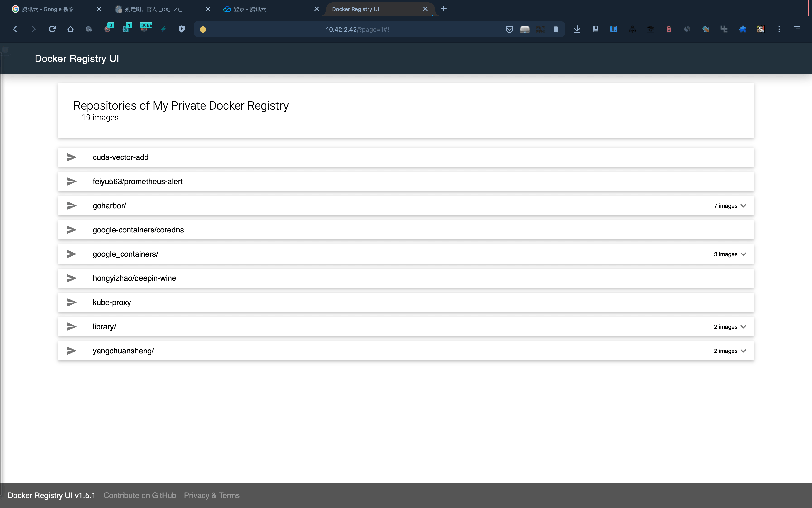The height and width of the screenshot is (508, 812).
Task: Click the browser forward arrow
Action: [33, 29]
